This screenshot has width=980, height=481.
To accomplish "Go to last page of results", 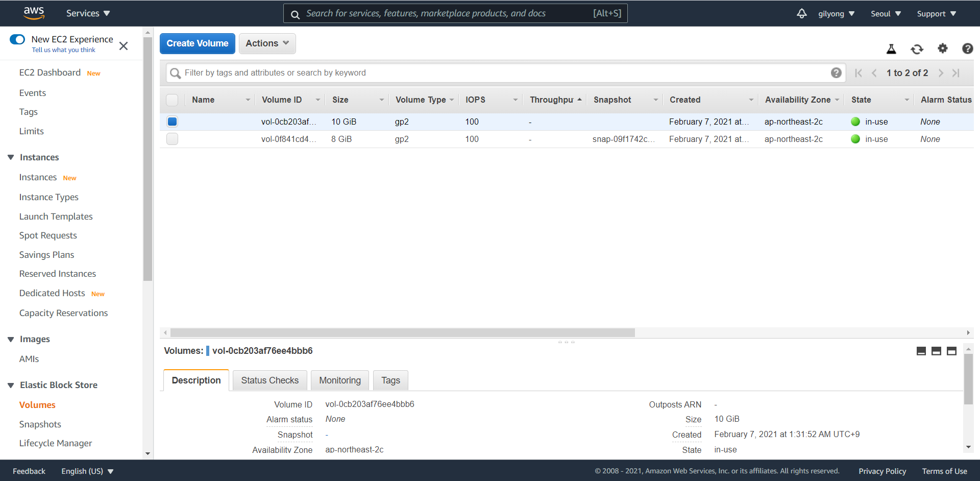I will tap(956, 73).
